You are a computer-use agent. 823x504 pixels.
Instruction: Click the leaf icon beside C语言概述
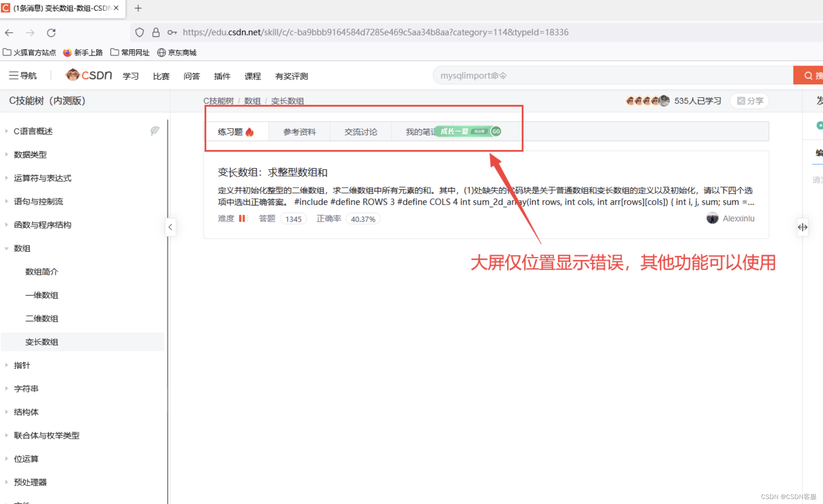click(x=155, y=131)
